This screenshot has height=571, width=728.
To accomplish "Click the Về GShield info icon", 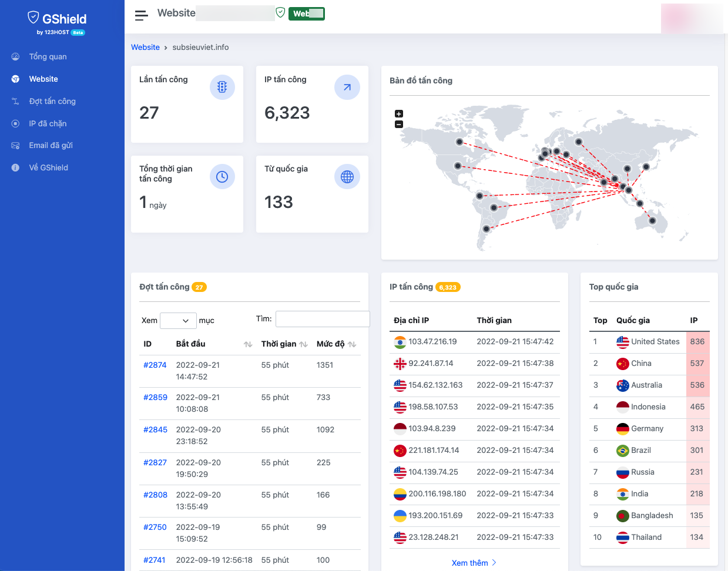I will tap(14, 167).
